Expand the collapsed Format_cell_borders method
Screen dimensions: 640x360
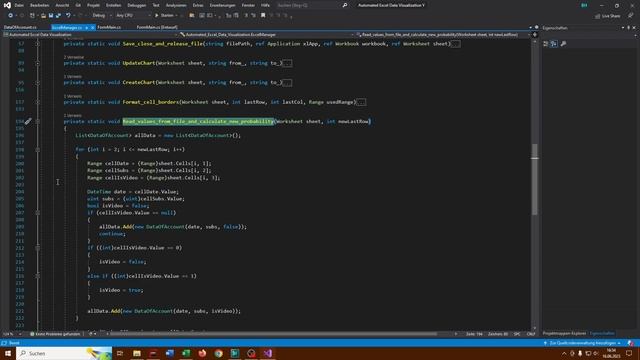pos(38,102)
